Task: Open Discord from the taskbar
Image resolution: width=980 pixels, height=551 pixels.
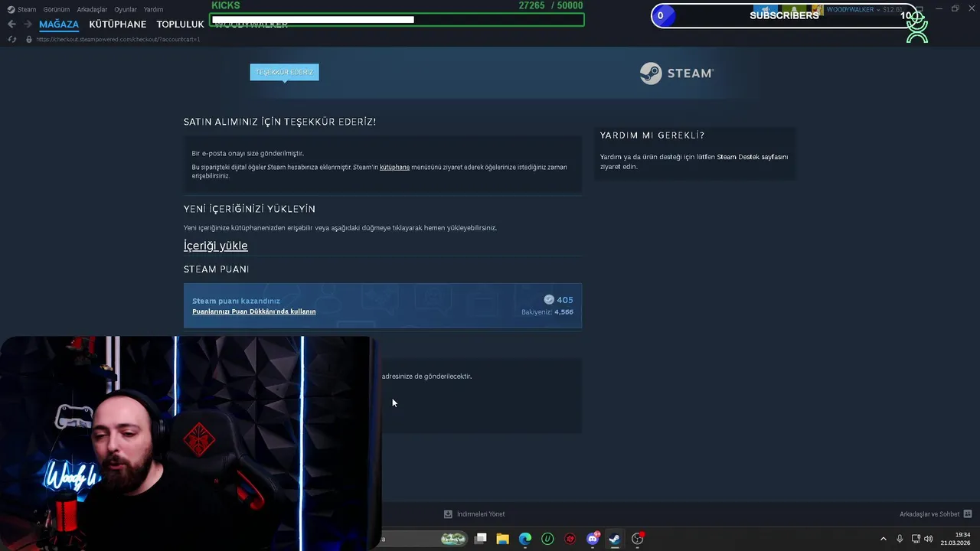Action: pyautogui.click(x=593, y=539)
